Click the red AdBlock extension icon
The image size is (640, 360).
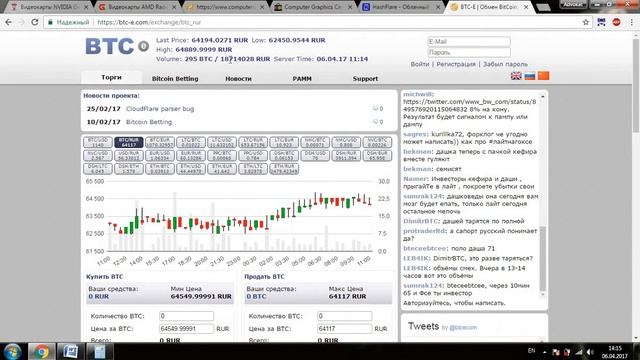(x=616, y=22)
